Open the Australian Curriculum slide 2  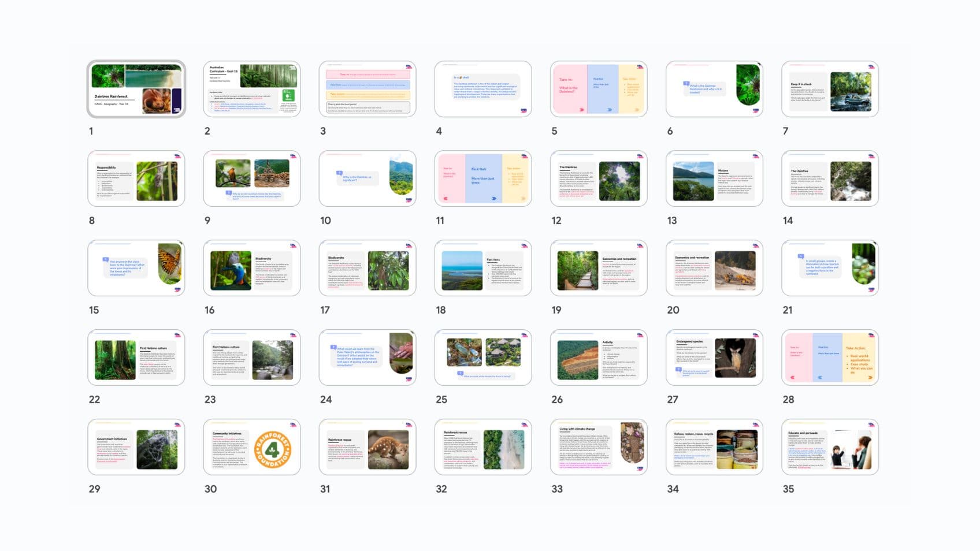tap(252, 89)
